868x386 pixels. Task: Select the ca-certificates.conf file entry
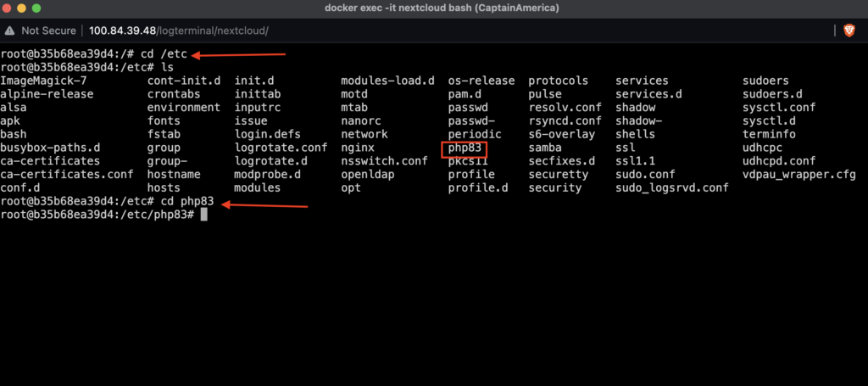coord(67,175)
